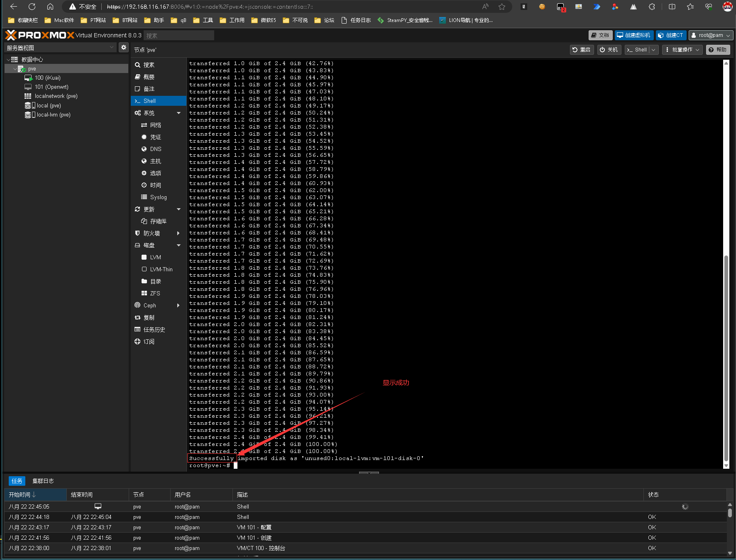Click the 创建虚拟机 button
This screenshot has height=560, width=736.
point(634,35)
